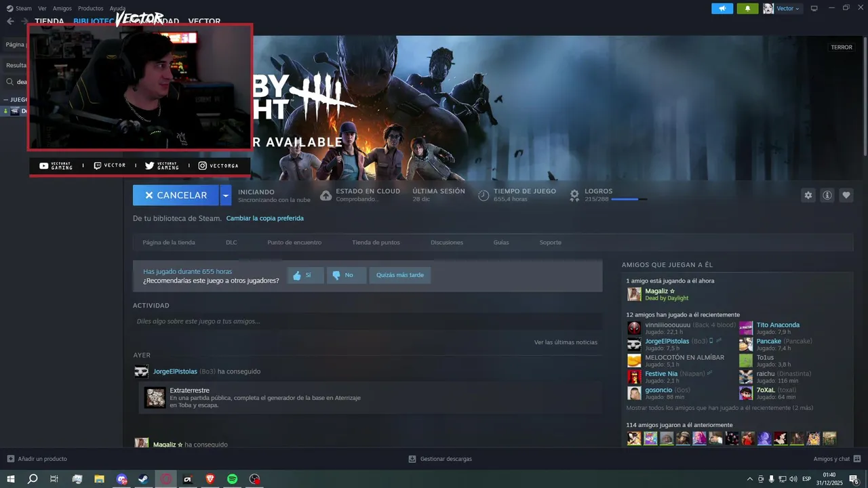The image size is (868, 488).
Task: Open Extraterrestre achievement icon
Action: (x=155, y=398)
